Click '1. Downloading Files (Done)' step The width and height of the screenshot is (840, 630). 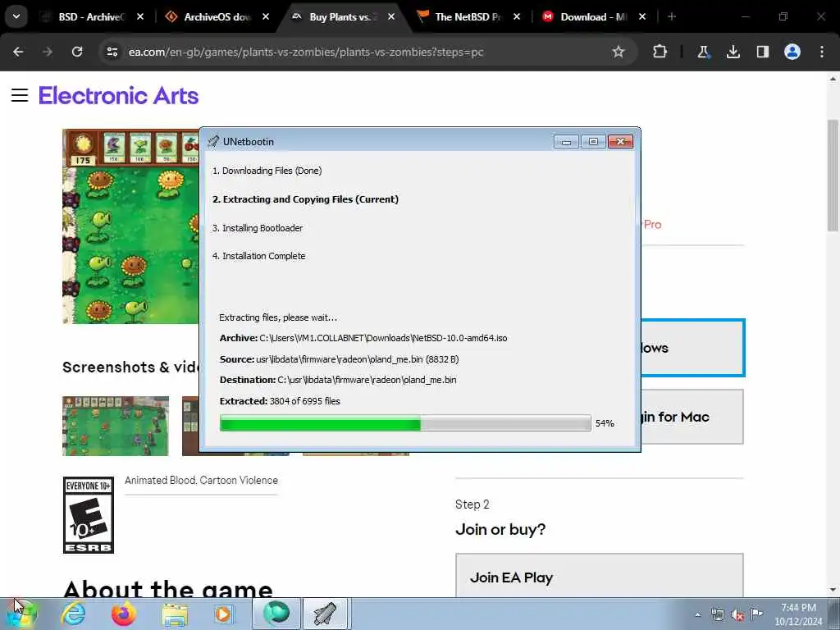[267, 171]
